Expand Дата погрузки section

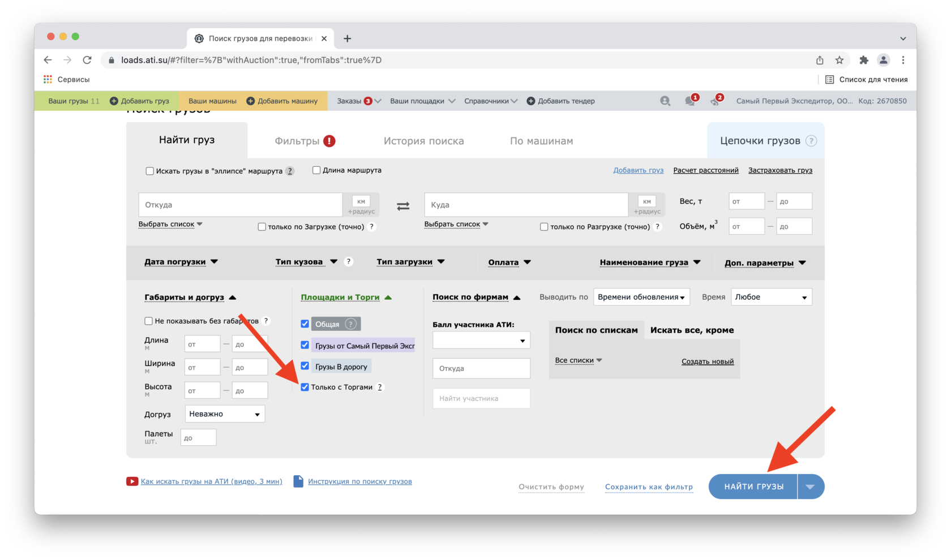181,262
